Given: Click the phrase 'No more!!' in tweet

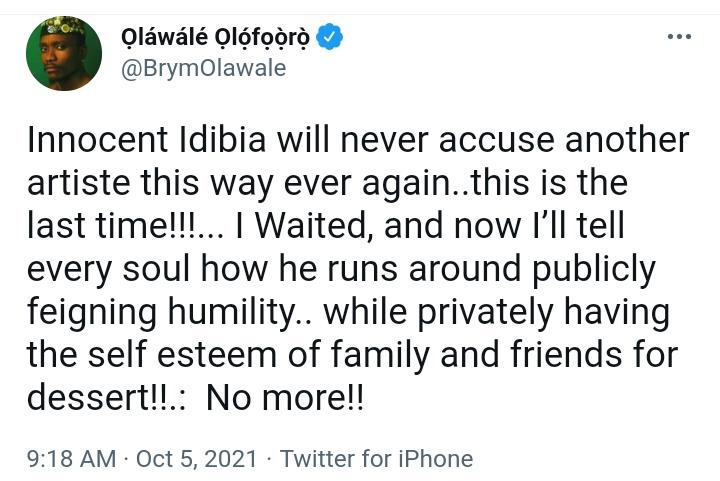Looking at the screenshot, I should [285, 397].
